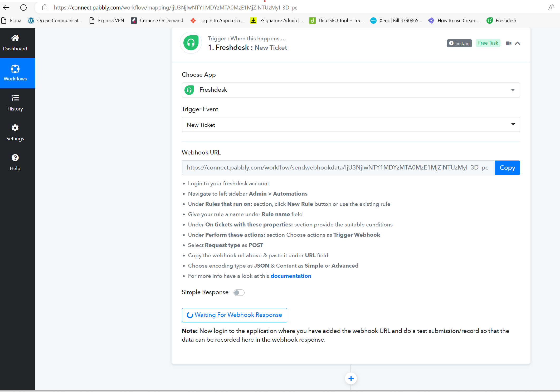Go back with the browser back arrow
This screenshot has height=392, width=560.
coord(6,7)
